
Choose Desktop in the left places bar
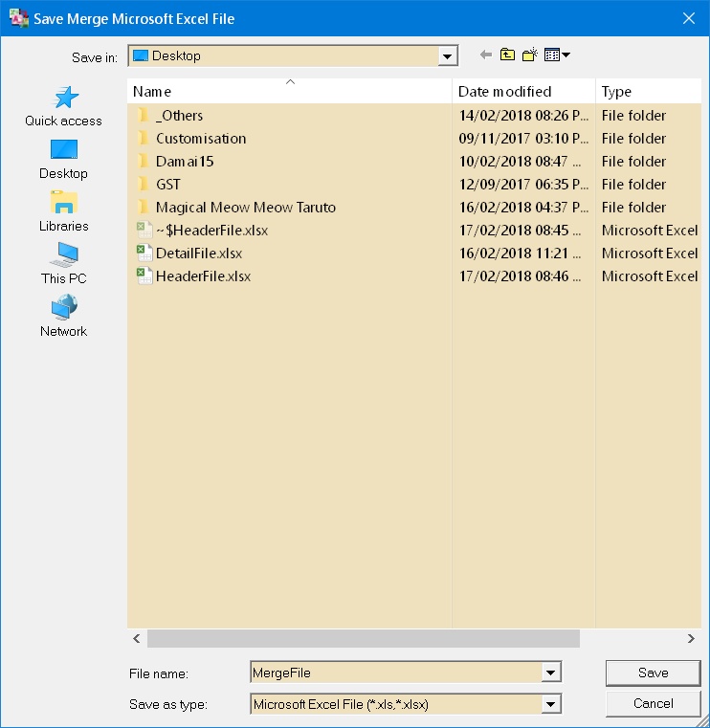click(x=63, y=159)
